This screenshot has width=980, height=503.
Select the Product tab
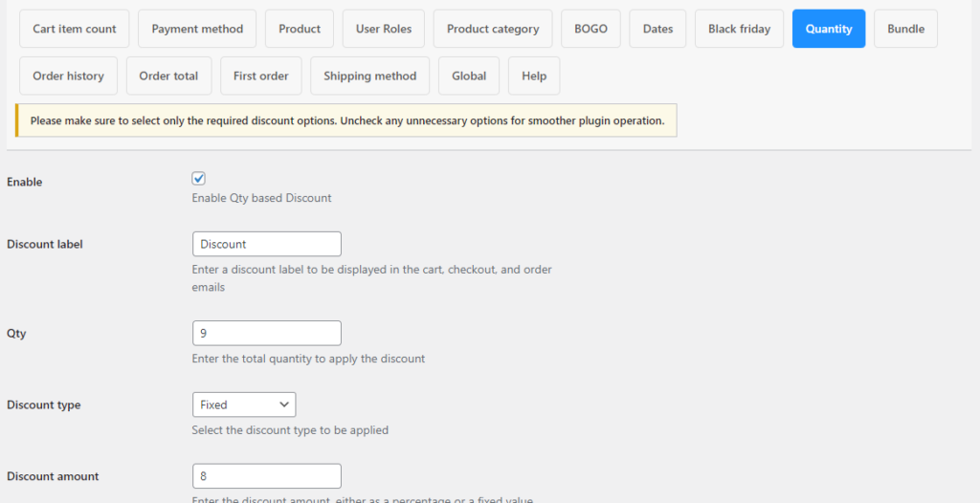[300, 29]
